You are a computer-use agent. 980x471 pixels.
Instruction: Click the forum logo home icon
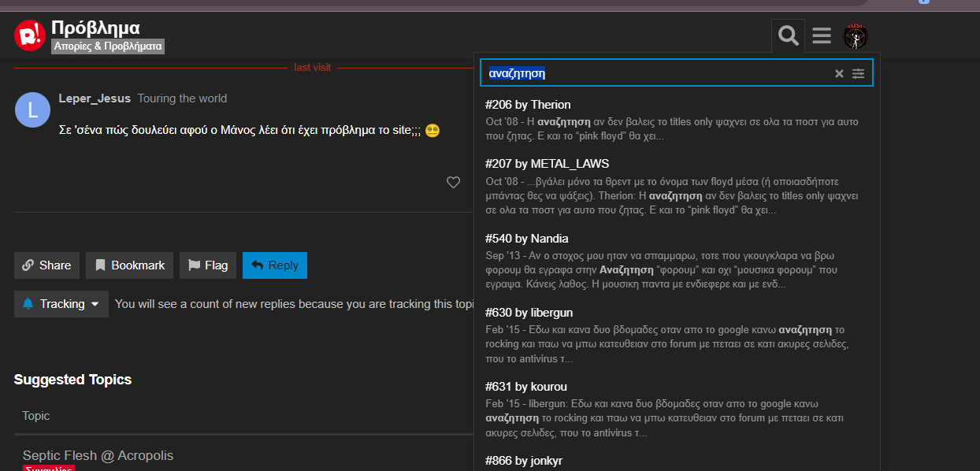[30, 35]
